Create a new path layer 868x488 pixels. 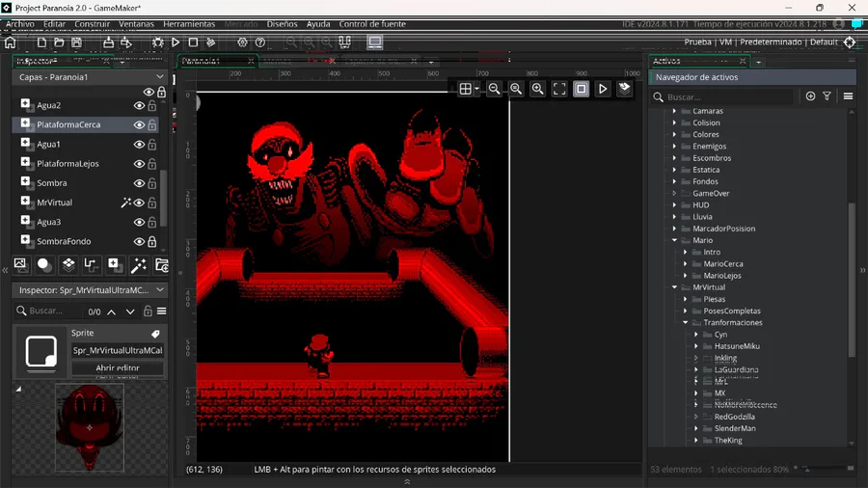coord(91,265)
